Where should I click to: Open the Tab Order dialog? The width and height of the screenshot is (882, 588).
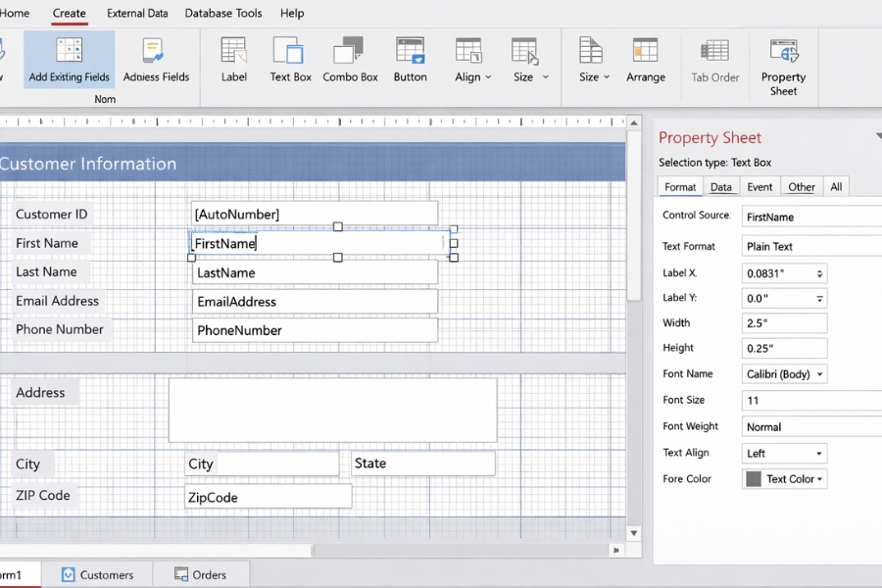[x=713, y=59]
